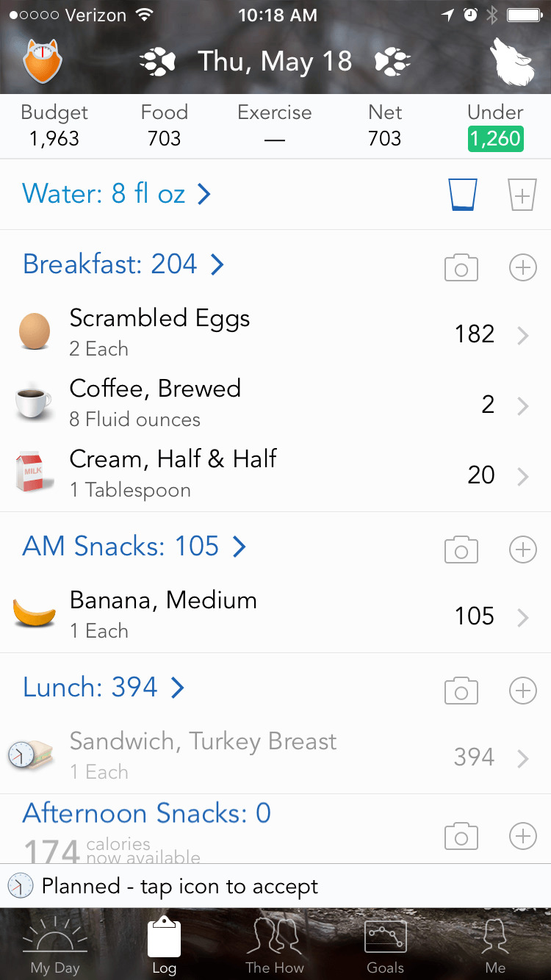Tap the orange scale badge icon
Screen dimensions: 551x980
pos(42,61)
